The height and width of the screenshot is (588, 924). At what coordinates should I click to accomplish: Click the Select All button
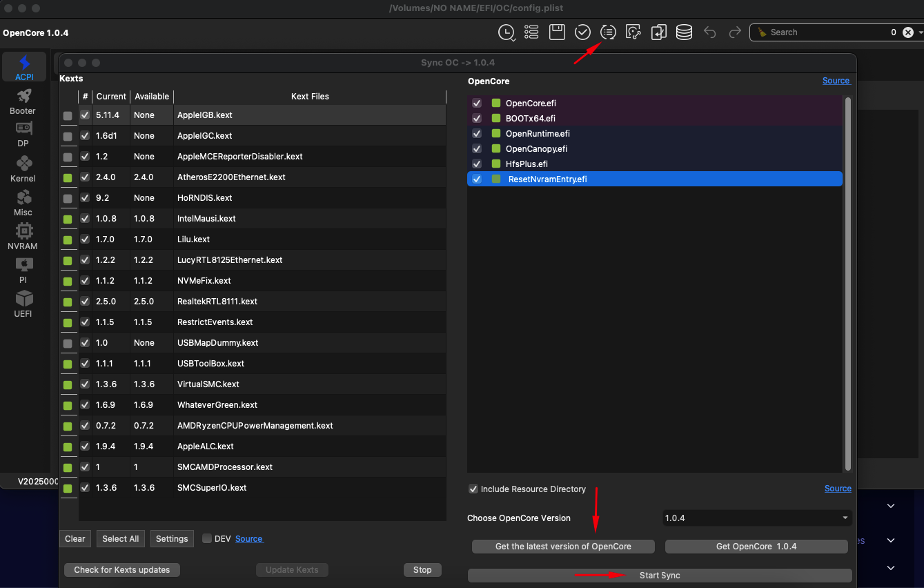tap(121, 539)
